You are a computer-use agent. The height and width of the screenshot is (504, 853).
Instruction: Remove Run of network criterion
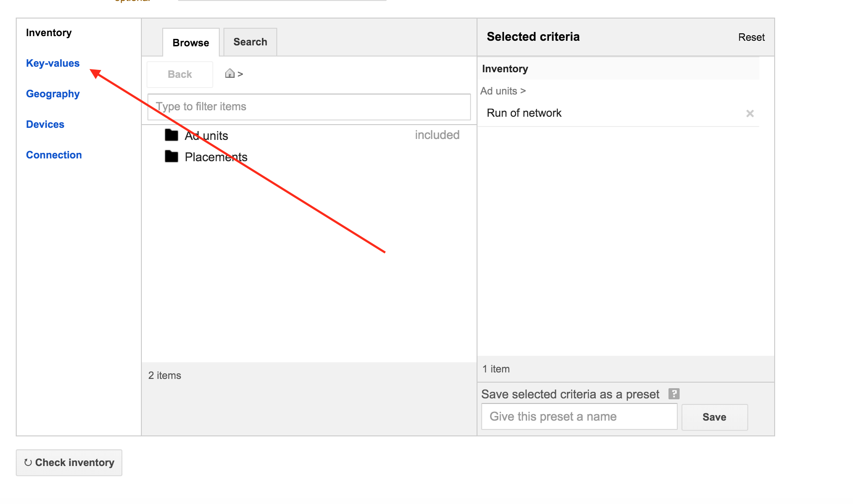750,113
